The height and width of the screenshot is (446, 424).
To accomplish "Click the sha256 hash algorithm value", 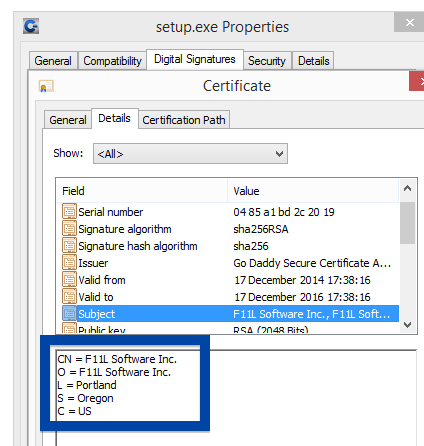I will coord(251,246).
